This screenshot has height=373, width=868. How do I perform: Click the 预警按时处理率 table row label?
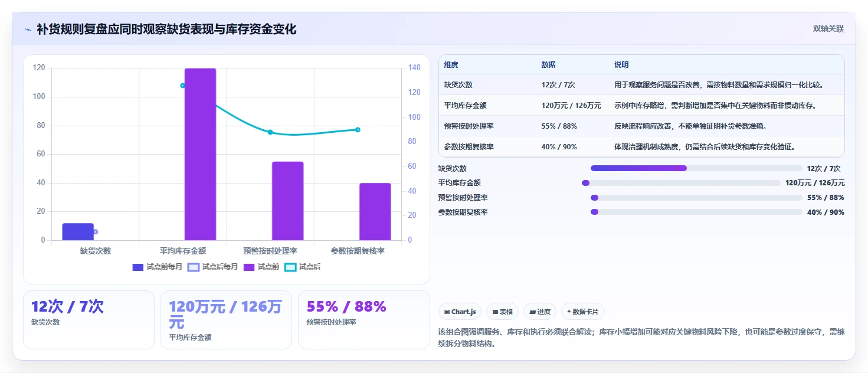click(469, 126)
